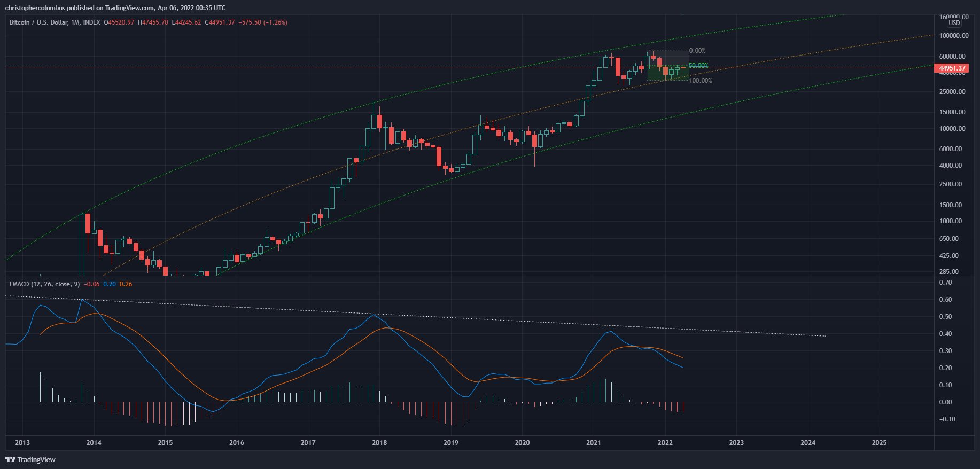980x469 pixels.
Task: Click the 0.50 label on the LMACD axis
Action: (945, 317)
